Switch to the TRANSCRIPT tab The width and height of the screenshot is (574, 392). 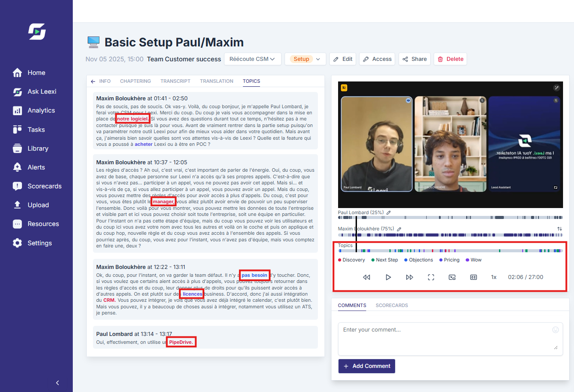point(175,81)
